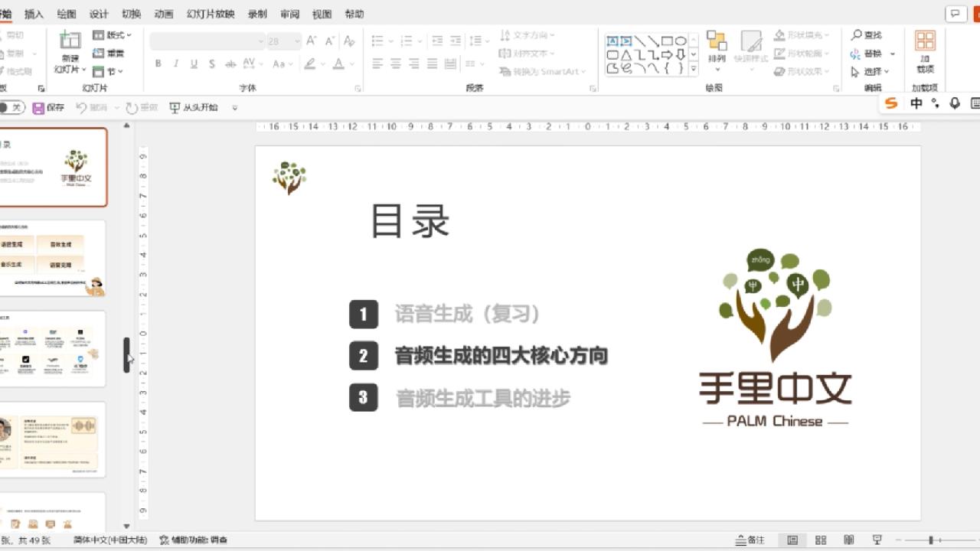Screen dimensions: 980x551
Task: Center align text
Action: click(x=396, y=64)
